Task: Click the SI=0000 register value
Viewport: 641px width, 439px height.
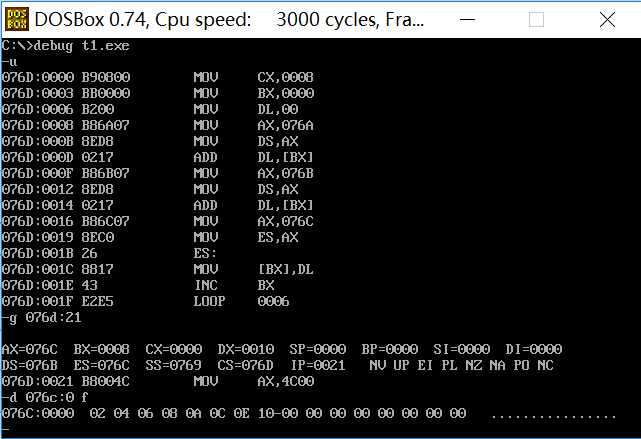Action: (462, 349)
